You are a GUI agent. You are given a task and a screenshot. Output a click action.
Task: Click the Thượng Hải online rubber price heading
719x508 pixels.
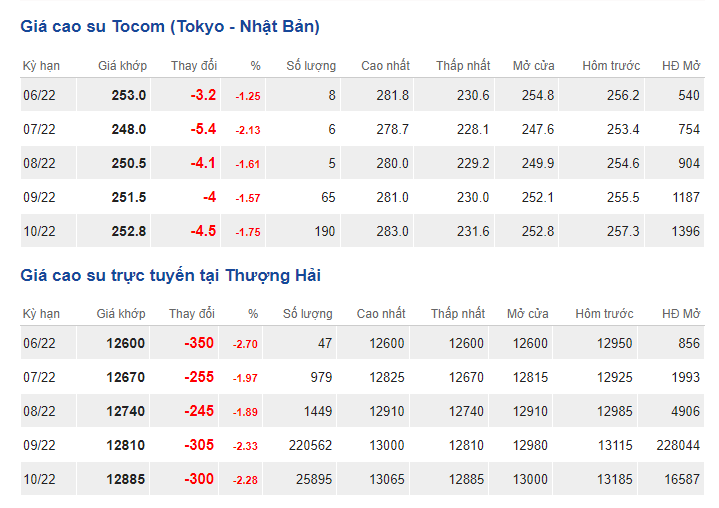coord(170,275)
